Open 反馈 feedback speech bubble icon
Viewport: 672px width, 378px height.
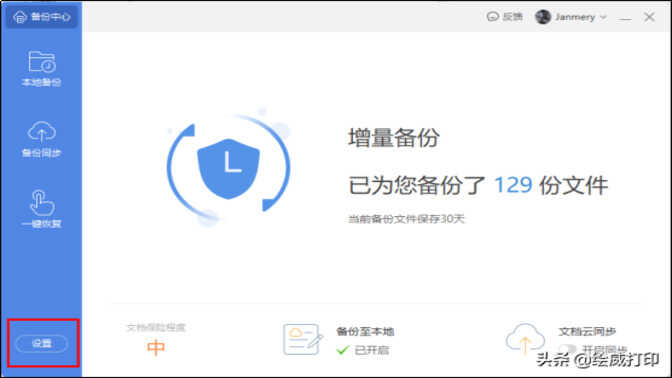click(493, 17)
